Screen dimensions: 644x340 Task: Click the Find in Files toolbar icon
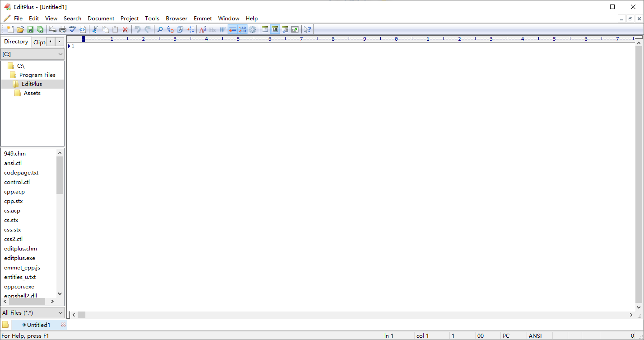[x=180, y=29]
